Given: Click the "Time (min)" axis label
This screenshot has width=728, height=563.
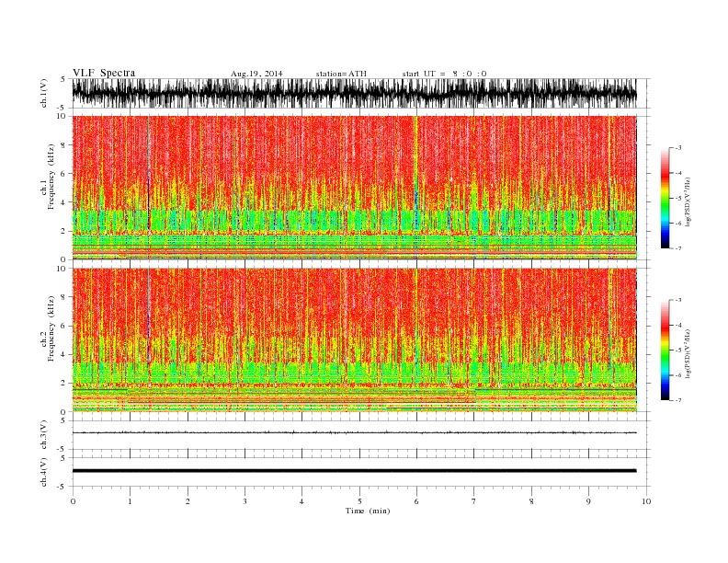Looking at the screenshot, I should click(368, 511).
